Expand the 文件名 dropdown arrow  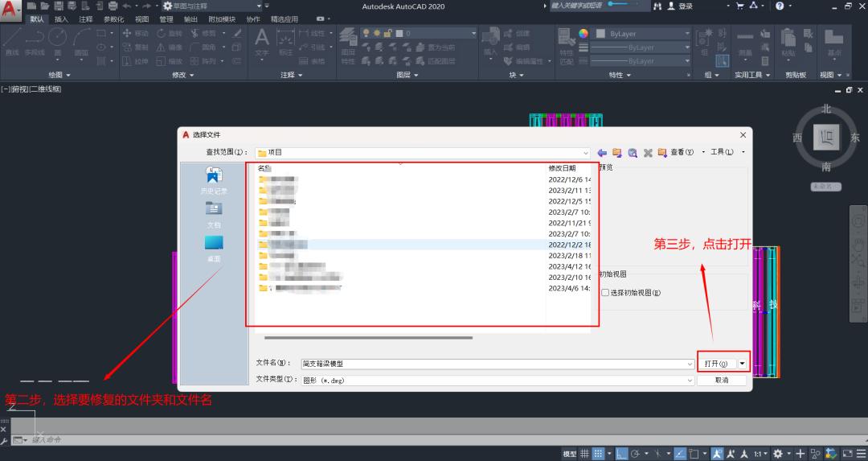690,364
